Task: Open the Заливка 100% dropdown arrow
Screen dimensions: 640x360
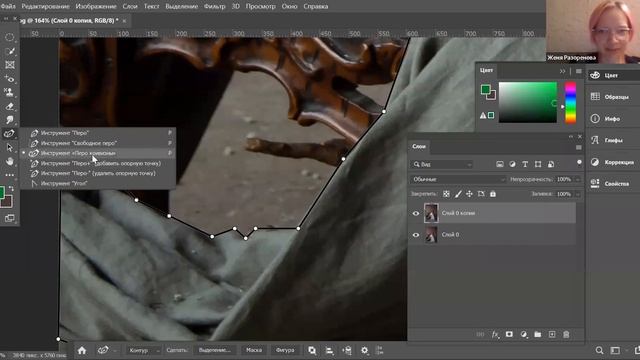Action: (577, 194)
